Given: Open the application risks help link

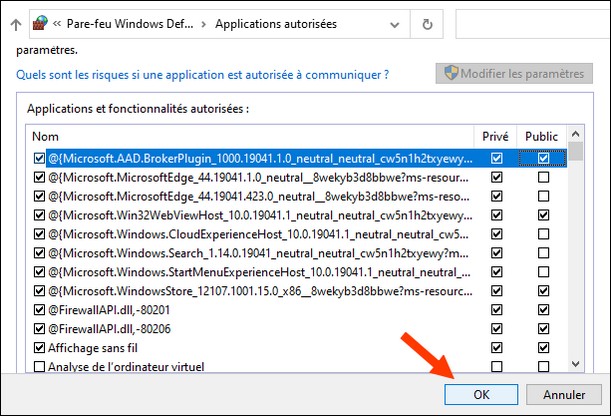Looking at the screenshot, I should pos(203,74).
